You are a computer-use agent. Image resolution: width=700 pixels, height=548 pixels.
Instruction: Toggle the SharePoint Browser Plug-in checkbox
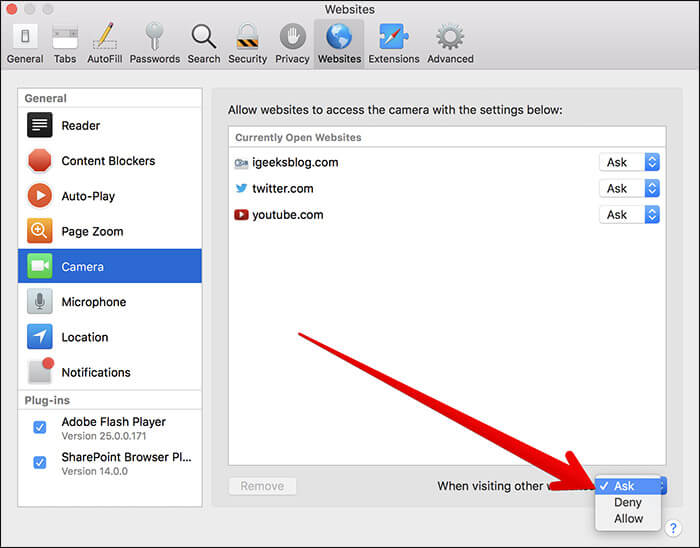tap(40, 462)
